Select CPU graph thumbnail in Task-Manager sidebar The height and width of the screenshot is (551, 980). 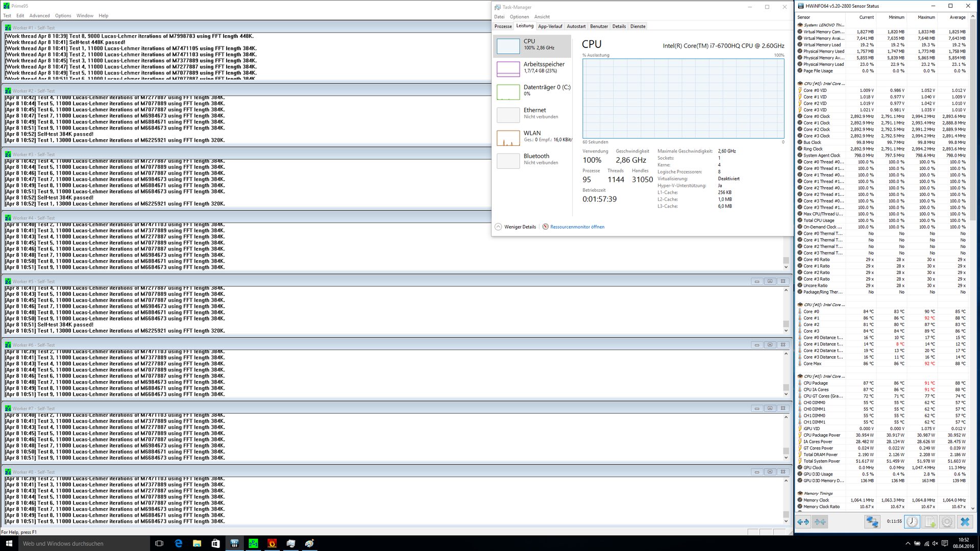pos(508,46)
